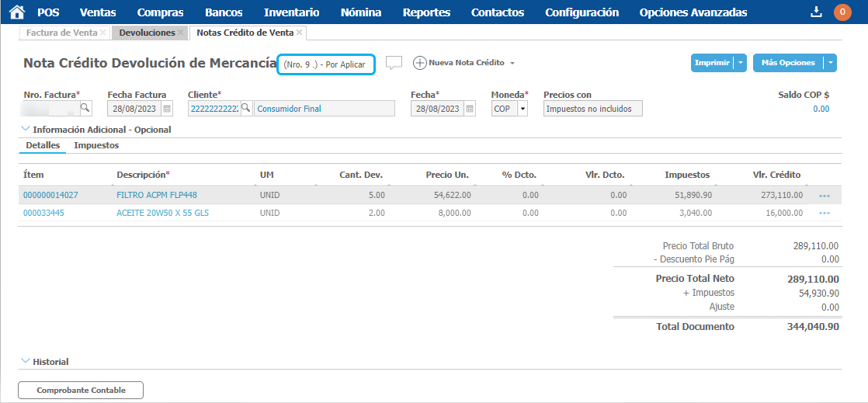
Task: Open row options for ACEITE 20W50
Action: [x=824, y=213]
